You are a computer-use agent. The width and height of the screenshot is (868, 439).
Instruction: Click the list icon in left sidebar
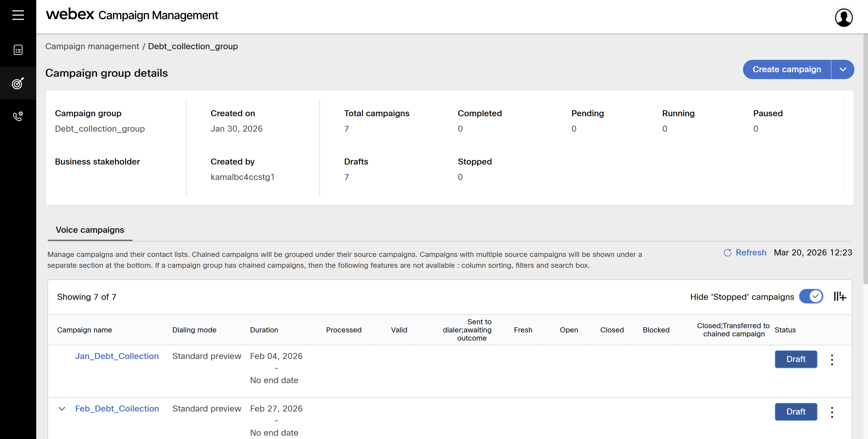pyautogui.click(x=18, y=50)
